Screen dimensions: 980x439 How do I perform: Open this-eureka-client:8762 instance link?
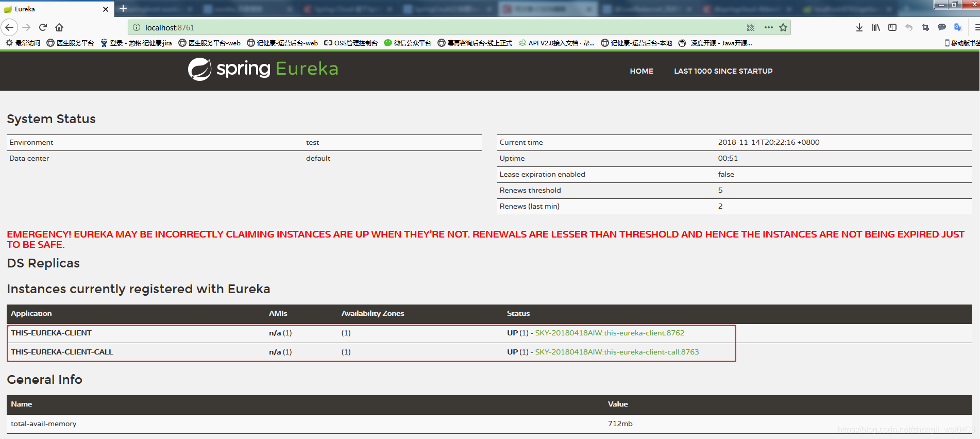click(x=610, y=333)
